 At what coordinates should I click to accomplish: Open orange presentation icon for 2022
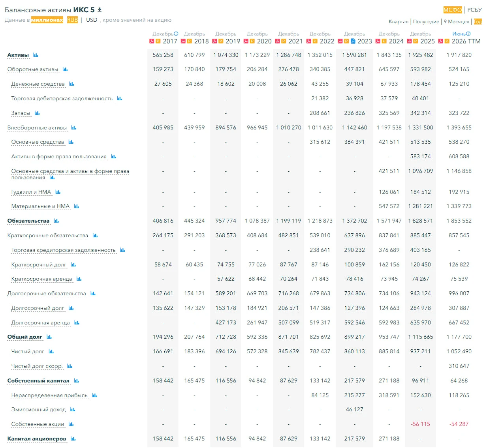[x=315, y=41]
